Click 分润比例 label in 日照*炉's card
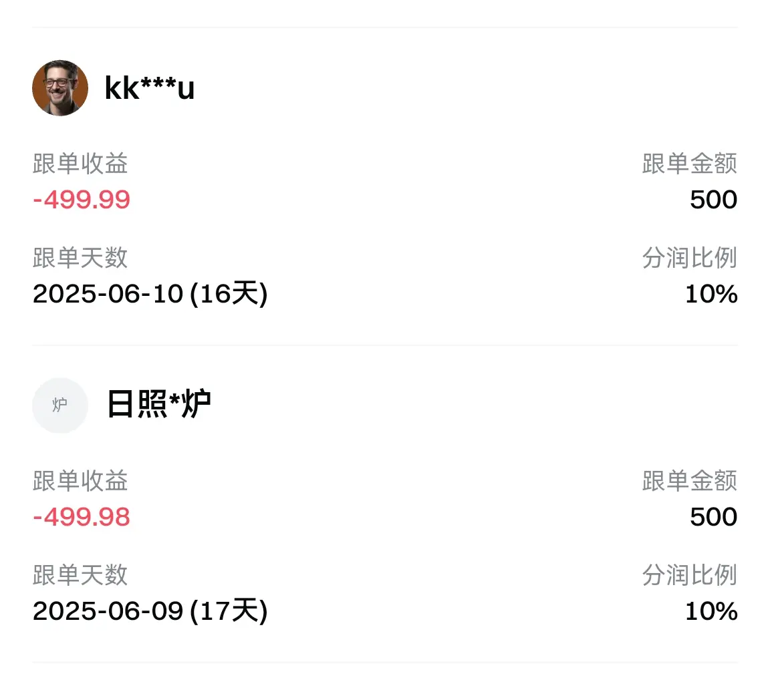This screenshot has width=770, height=700. point(689,575)
